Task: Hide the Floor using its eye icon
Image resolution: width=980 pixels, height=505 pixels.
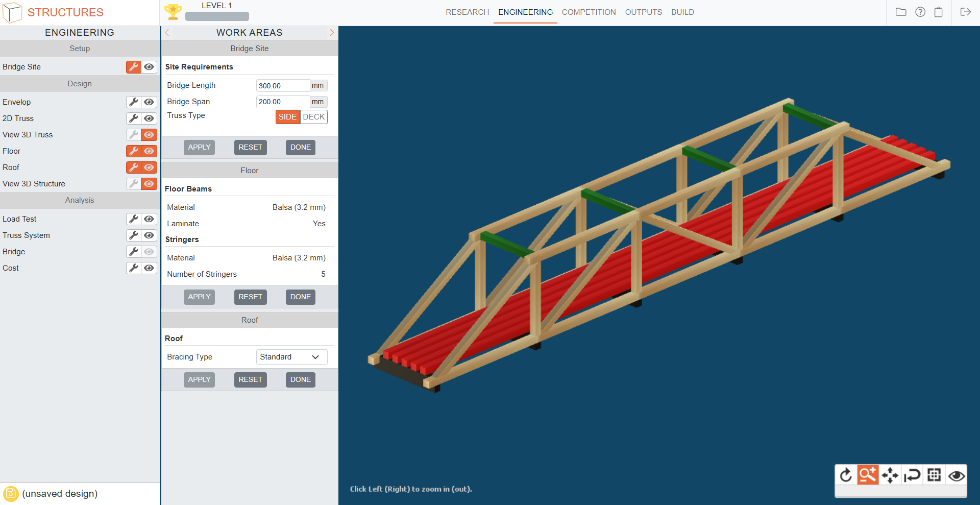Action: [x=149, y=151]
